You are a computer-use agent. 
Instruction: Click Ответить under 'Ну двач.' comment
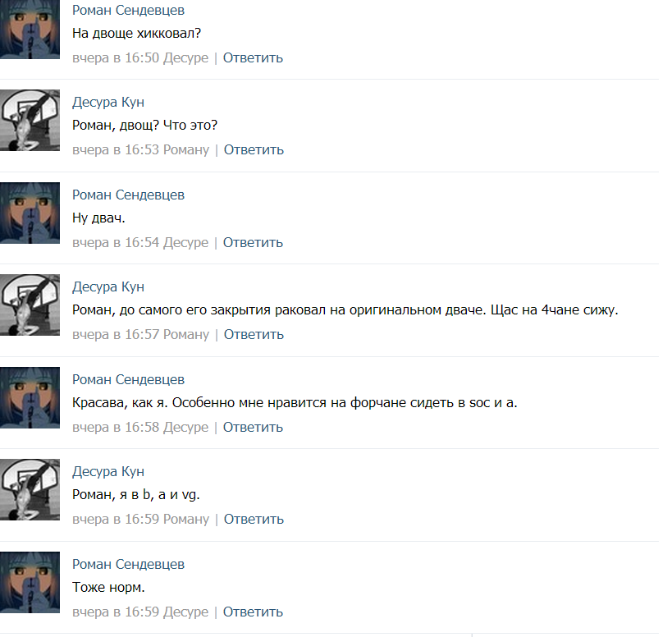[253, 242]
